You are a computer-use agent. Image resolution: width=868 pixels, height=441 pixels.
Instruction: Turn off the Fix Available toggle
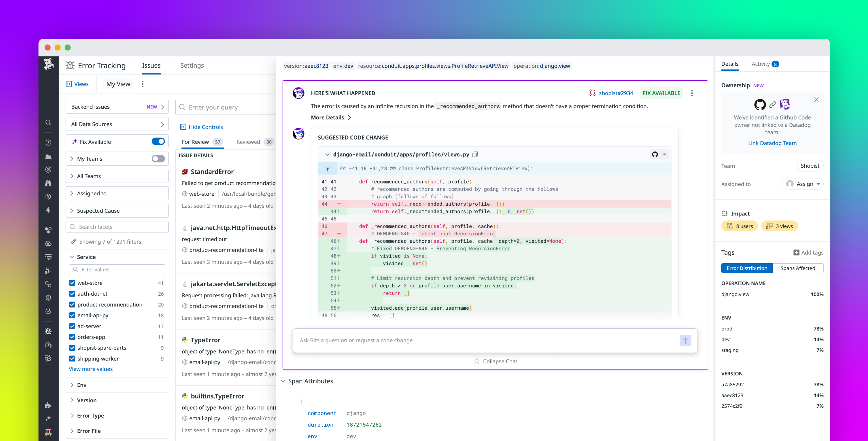(158, 141)
